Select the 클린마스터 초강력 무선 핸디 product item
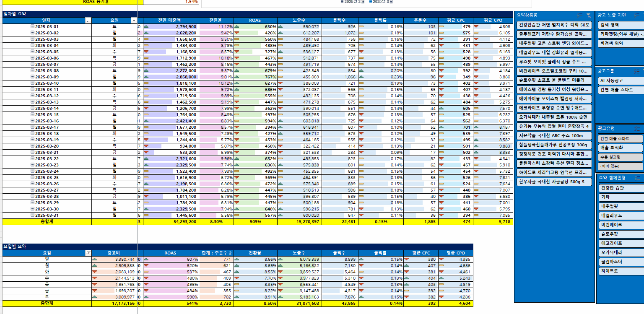644x314 pixels. pyautogui.click(x=554, y=163)
